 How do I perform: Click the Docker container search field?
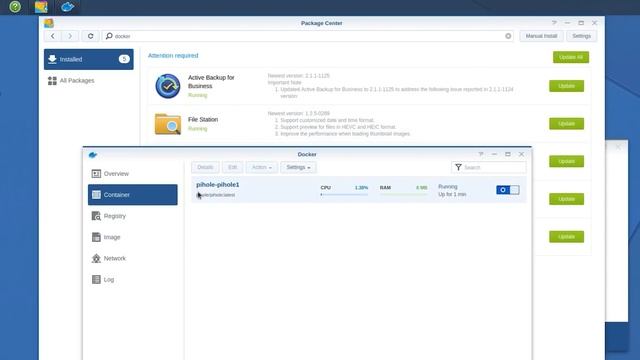coord(489,167)
